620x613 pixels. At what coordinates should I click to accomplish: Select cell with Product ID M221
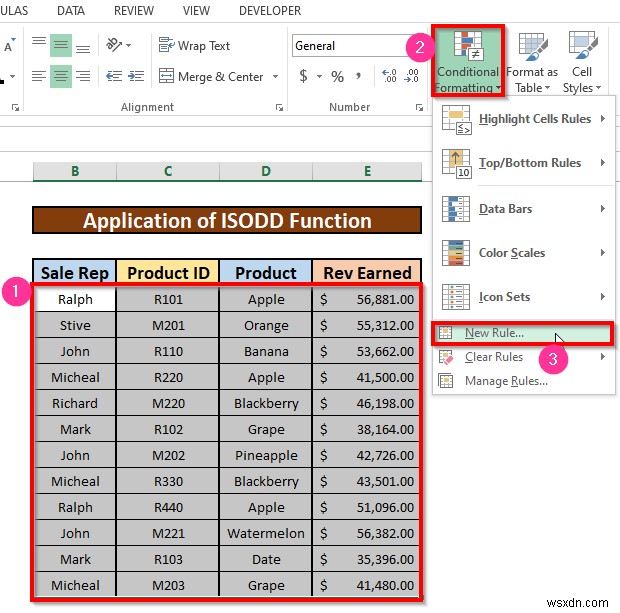coord(168,533)
